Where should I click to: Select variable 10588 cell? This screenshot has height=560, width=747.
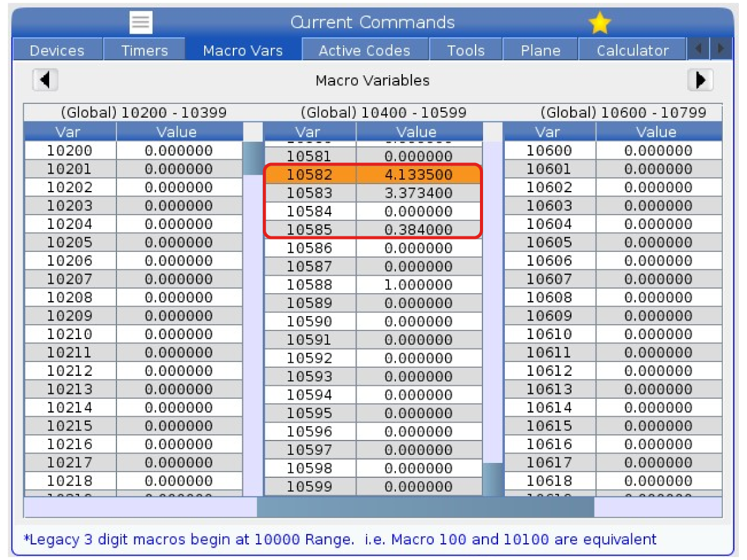click(310, 285)
